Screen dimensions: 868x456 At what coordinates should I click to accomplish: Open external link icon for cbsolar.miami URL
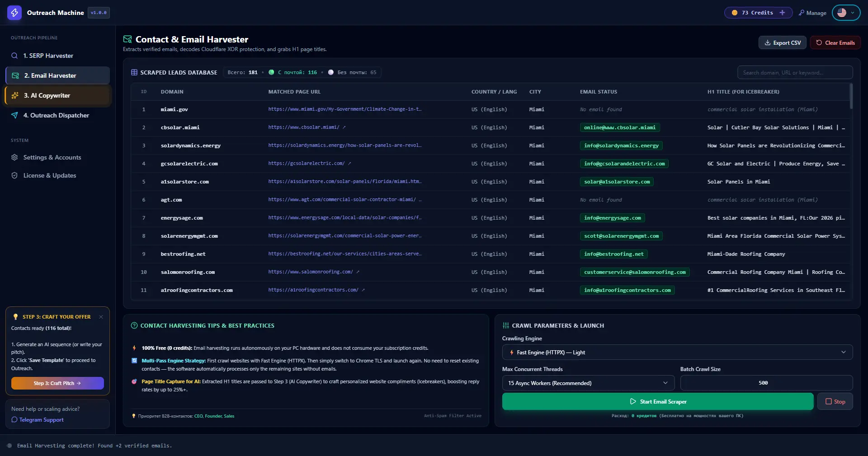pos(344,127)
